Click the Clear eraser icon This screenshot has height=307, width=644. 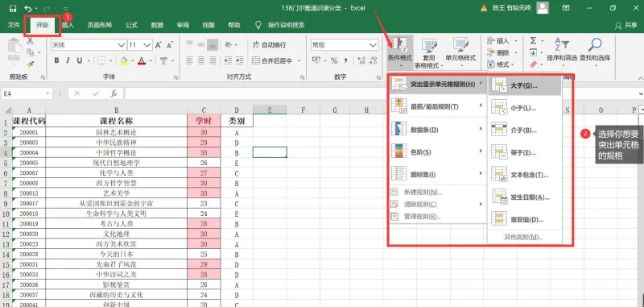tap(533, 64)
